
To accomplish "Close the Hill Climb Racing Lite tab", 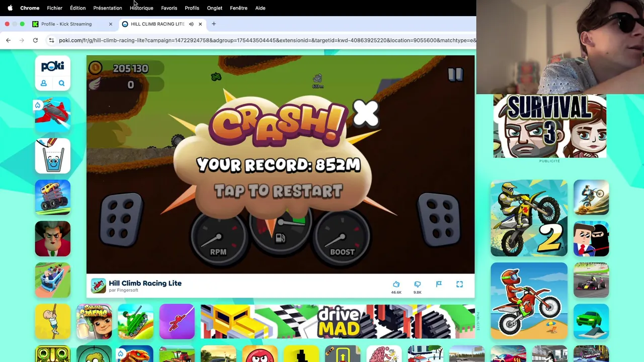I will point(200,24).
